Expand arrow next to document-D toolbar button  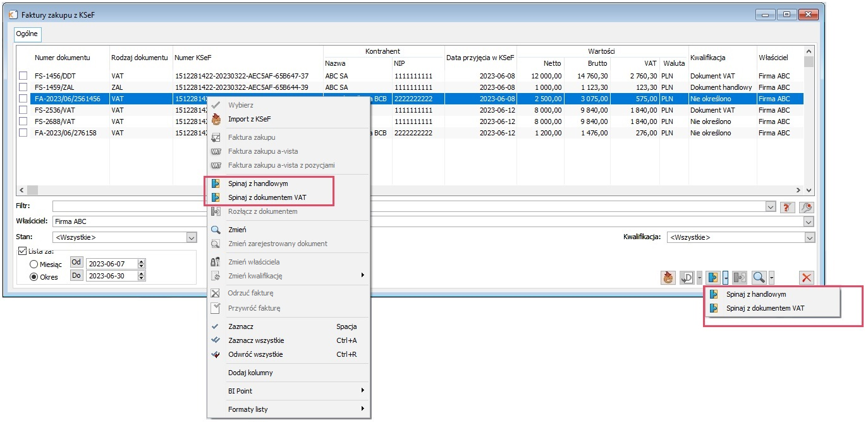(699, 277)
